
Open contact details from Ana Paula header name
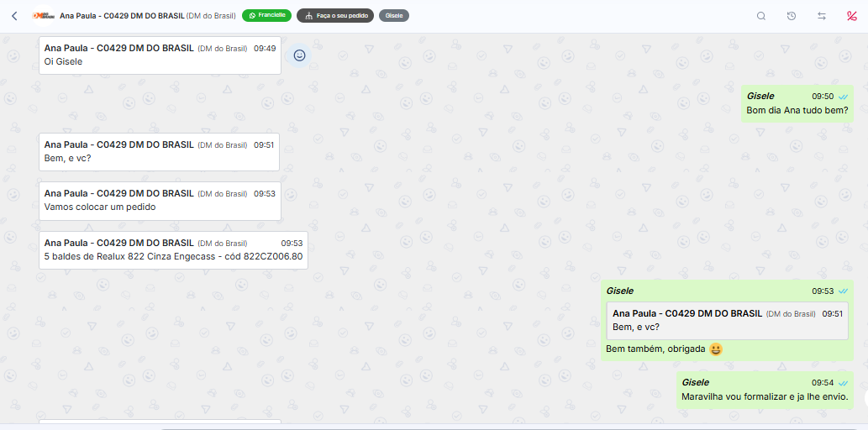[122, 16]
